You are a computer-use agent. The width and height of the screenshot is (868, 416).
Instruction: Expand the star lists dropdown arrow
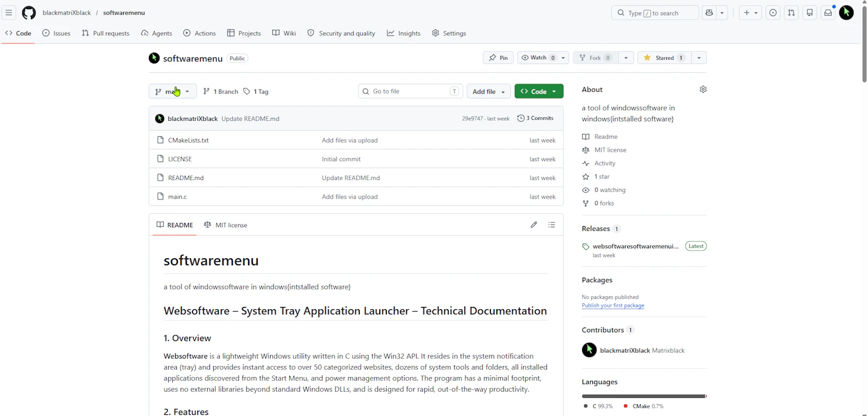pos(699,57)
